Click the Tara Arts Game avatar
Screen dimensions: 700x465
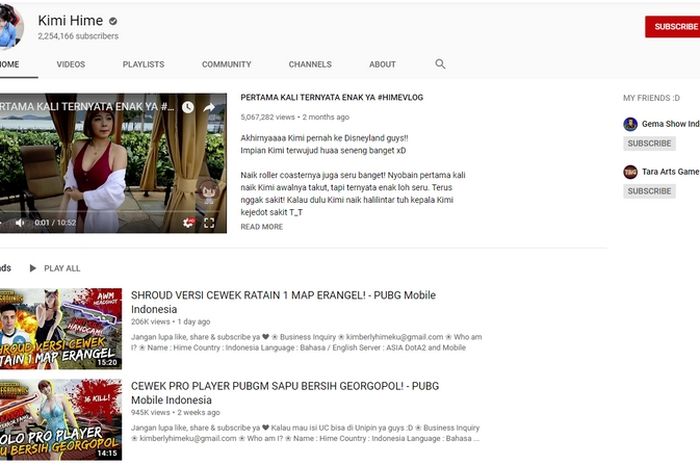630,172
